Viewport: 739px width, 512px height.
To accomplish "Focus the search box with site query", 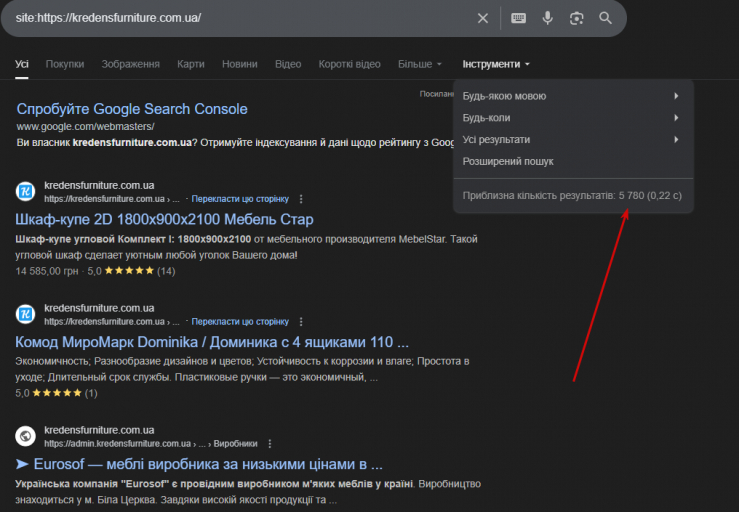I will click(240, 18).
